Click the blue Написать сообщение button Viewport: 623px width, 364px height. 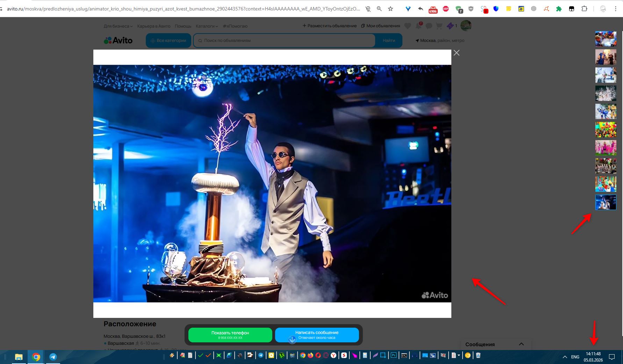pyautogui.click(x=317, y=335)
